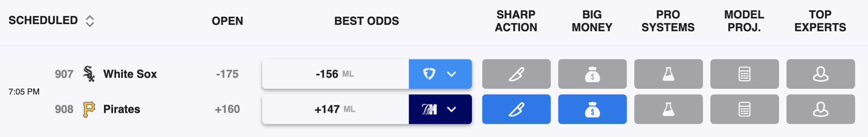This screenshot has height=137, width=868.
Task: Click White Sox Pro Systems flask icon
Action: (668, 74)
